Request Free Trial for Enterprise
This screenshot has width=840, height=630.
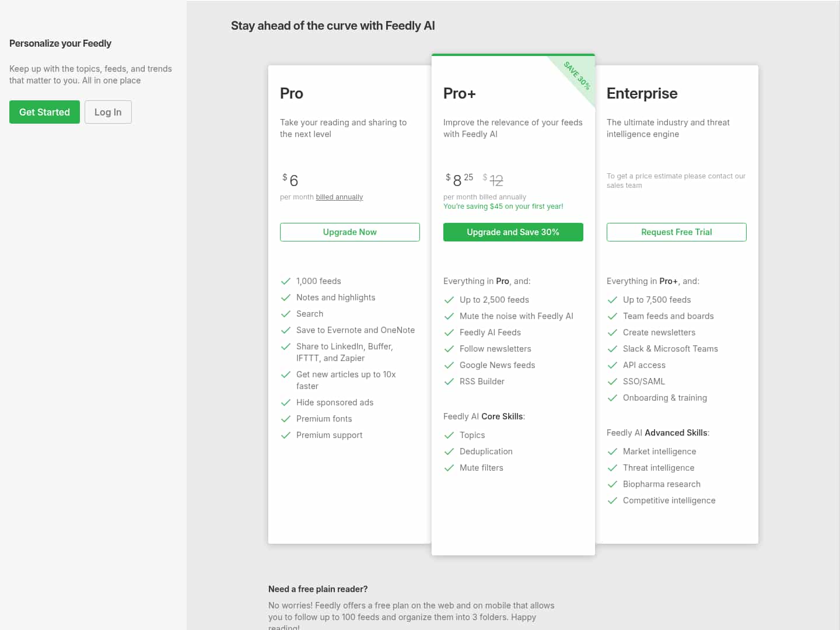click(677, 232)
